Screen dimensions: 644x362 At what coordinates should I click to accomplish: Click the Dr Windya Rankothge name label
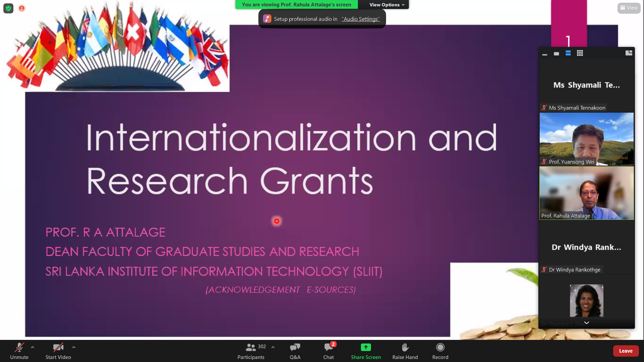(575, 269)
